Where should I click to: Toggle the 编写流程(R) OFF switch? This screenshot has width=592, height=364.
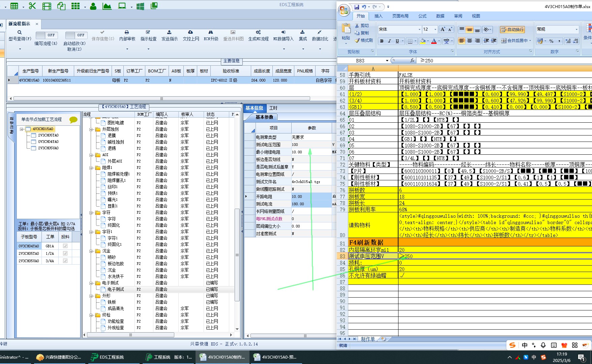click(x=47, y=35)
